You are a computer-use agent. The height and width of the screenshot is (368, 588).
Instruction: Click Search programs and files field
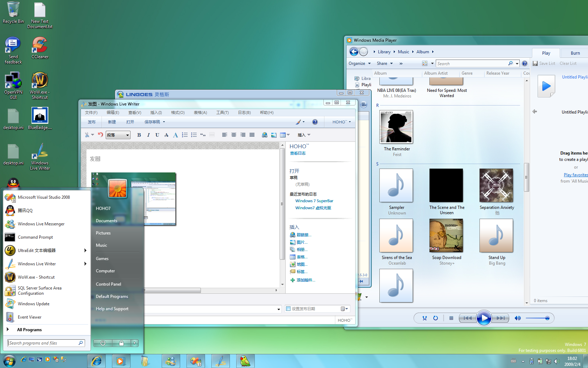pyautogui.click(x=46, y=343)
